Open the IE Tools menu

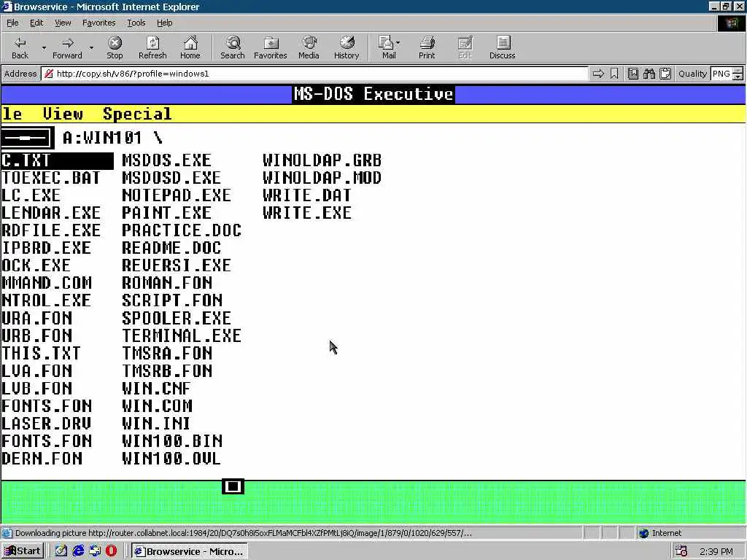pos(136,23)
